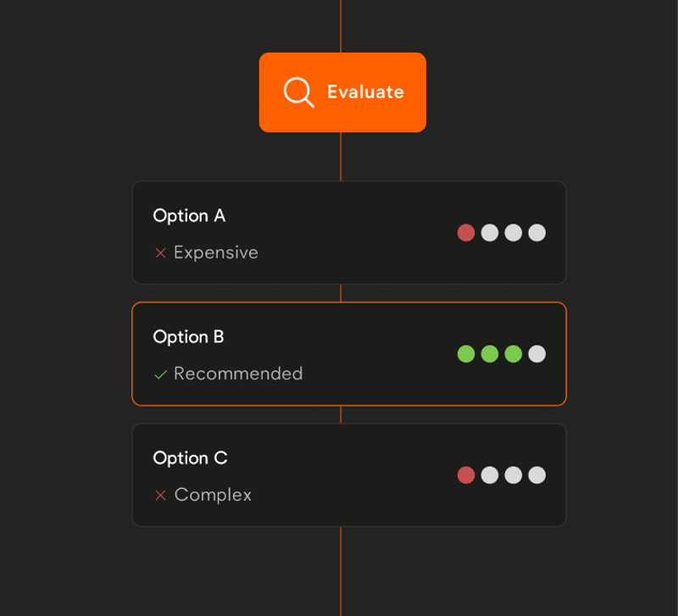Viewport: 678px width, 616px height.
Task: Click the red X icon beside Expensive
Action: (160, 253)
